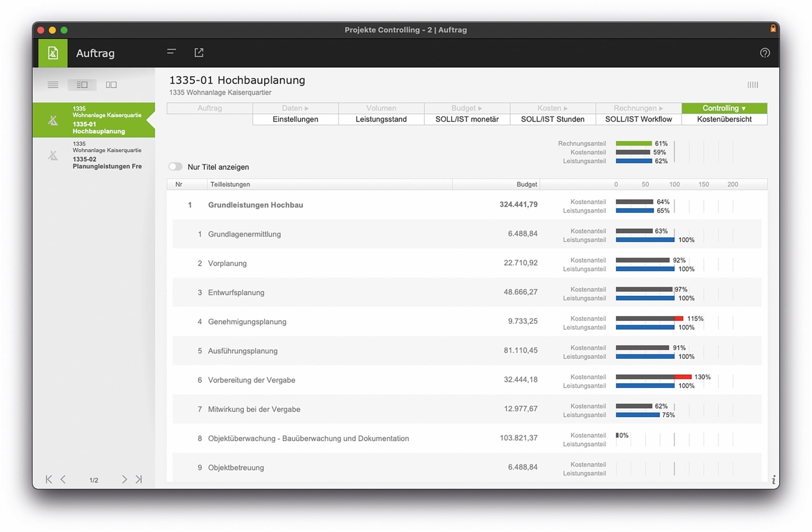Image resolution: width=812 pixels, height=532 pixels.
Task: Click the row for Vorbereitung der Vergabe
Action: click(x=251, y=380)
